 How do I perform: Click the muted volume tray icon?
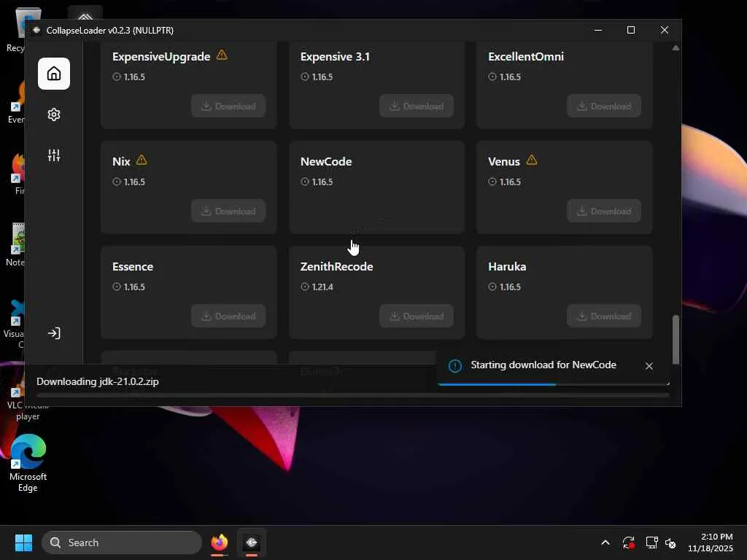coord(671,542)
